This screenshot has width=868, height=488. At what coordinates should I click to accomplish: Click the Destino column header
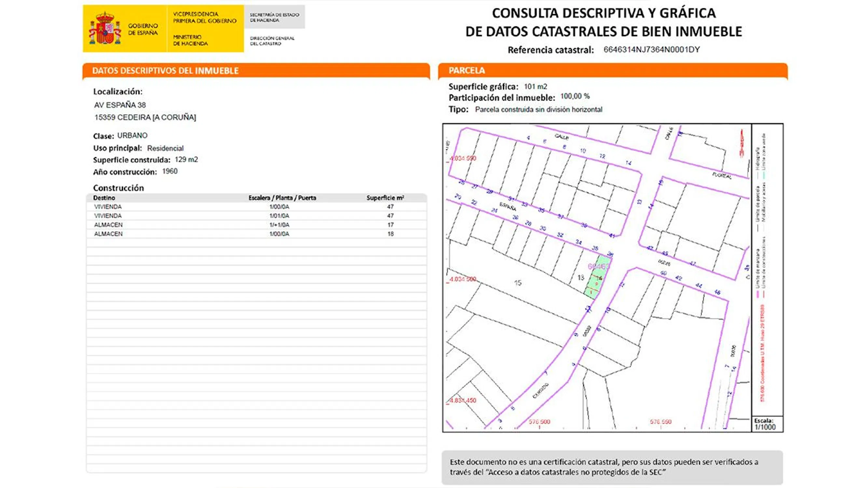[104, 198]
